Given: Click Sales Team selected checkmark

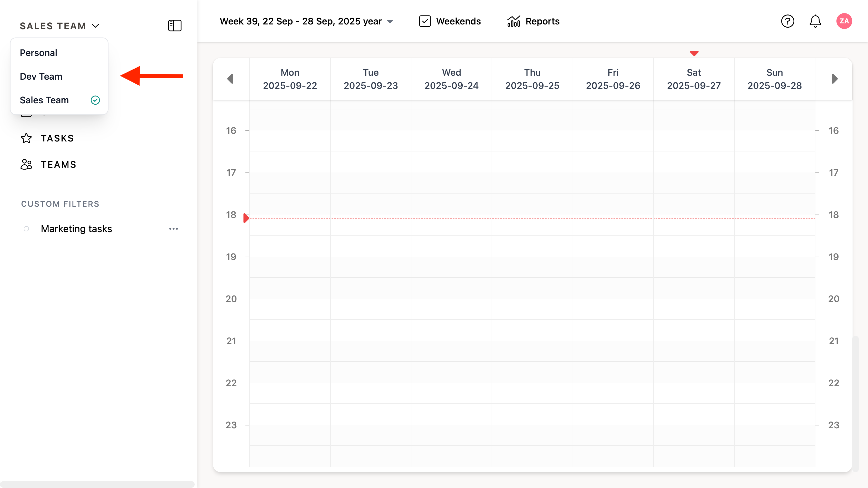Looking at the screenshot, I should [x=95, y=100].
